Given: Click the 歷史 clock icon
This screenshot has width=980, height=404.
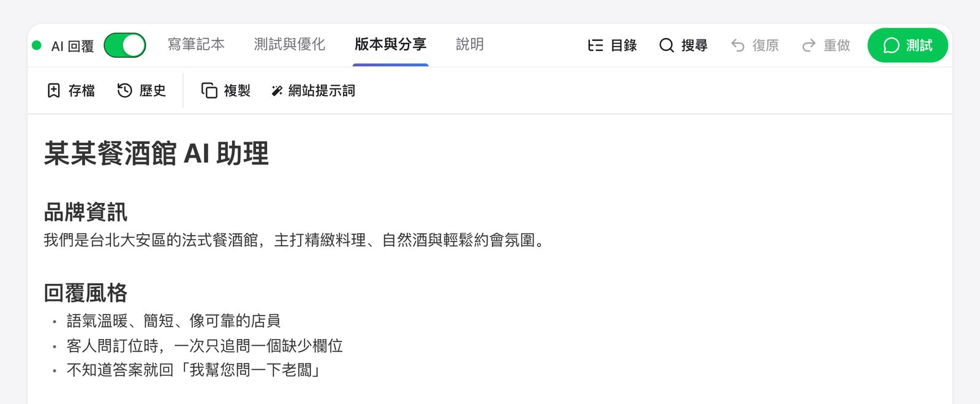Looking at the screenshot, I should click(125, 91).
